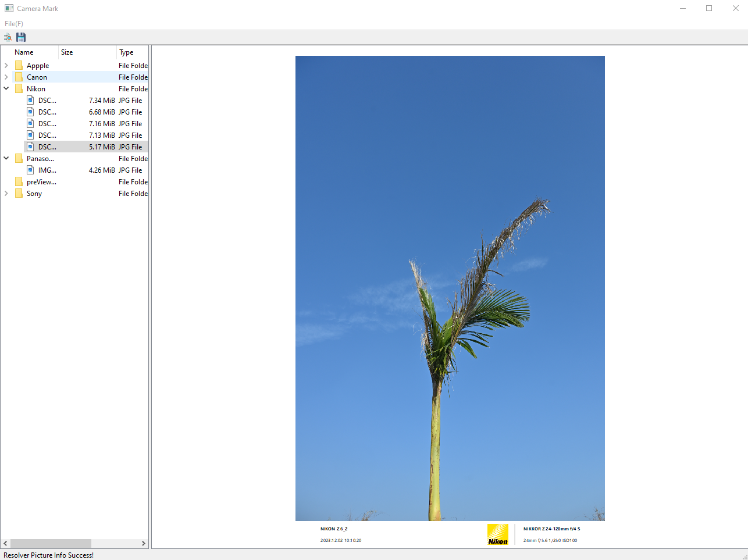
Task: Click the 7.34 MiB size cell
Action: pos(102,101)
